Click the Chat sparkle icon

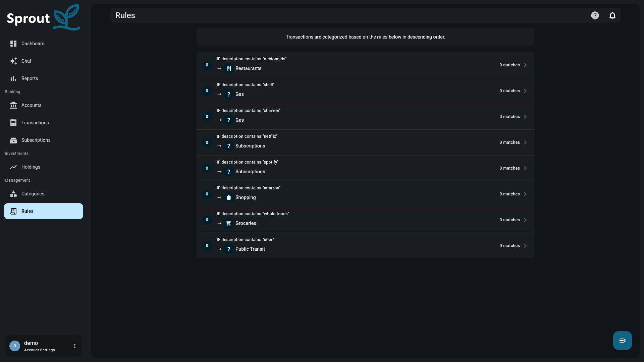click(13, 61)
